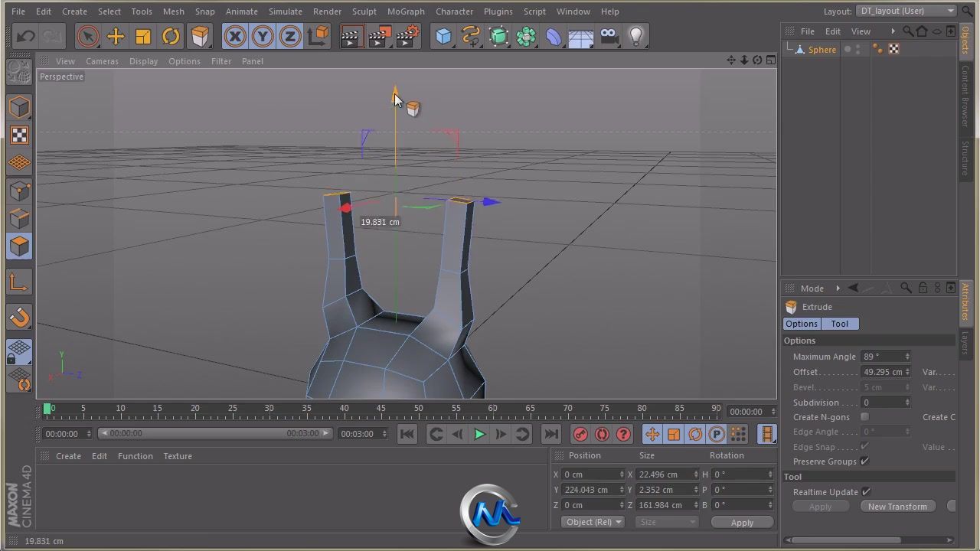The width and height of the screenshot is (980, 551).
Task: Open the Layout dropdown DT_layout
Action: [x=906, y=11]
